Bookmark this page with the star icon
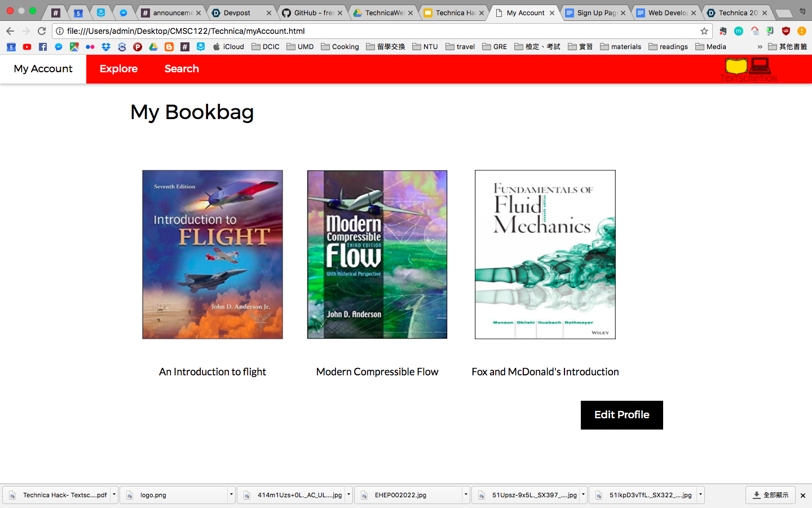The height and width of the screenshot is (508, 812). [704, 31]
